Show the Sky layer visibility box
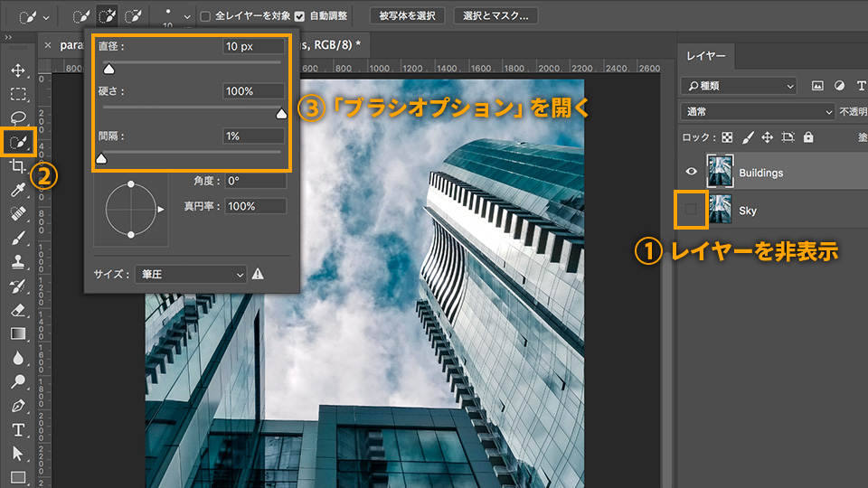This screenshot has height=488, width=868. [691, 209]
